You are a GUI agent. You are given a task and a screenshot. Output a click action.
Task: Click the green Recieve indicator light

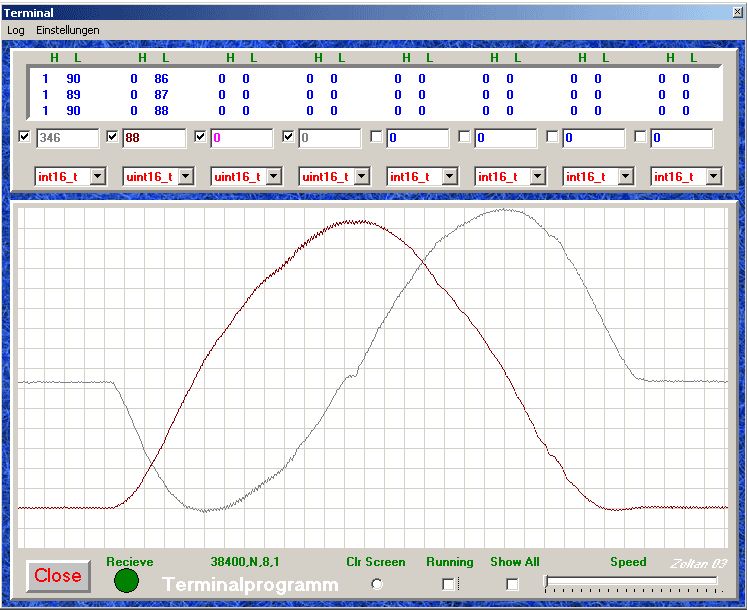(126, 581)
